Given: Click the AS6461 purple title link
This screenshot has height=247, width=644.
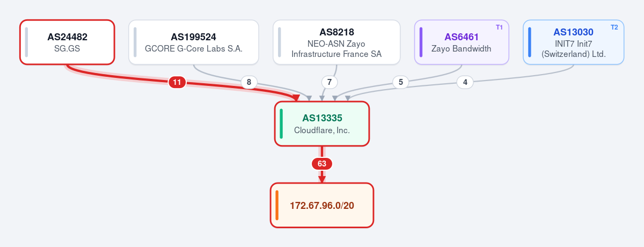Looking at the screenshot, I should (462, 37).
